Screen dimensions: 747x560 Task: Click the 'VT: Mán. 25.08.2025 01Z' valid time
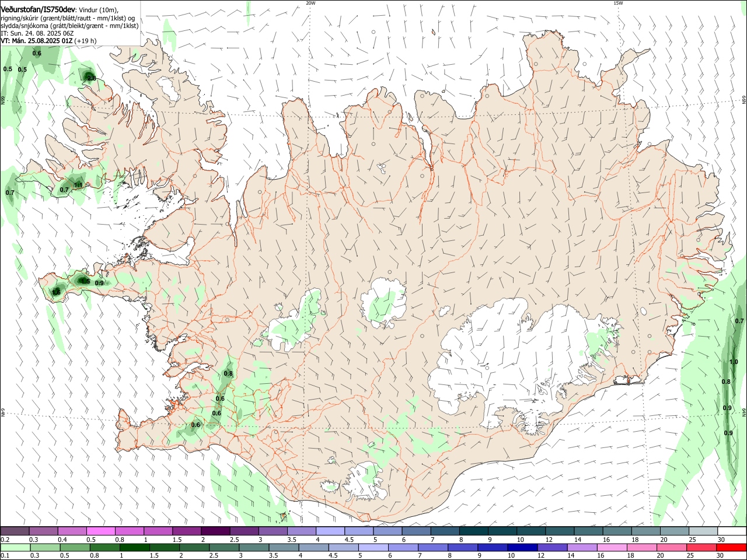point(37,41)
